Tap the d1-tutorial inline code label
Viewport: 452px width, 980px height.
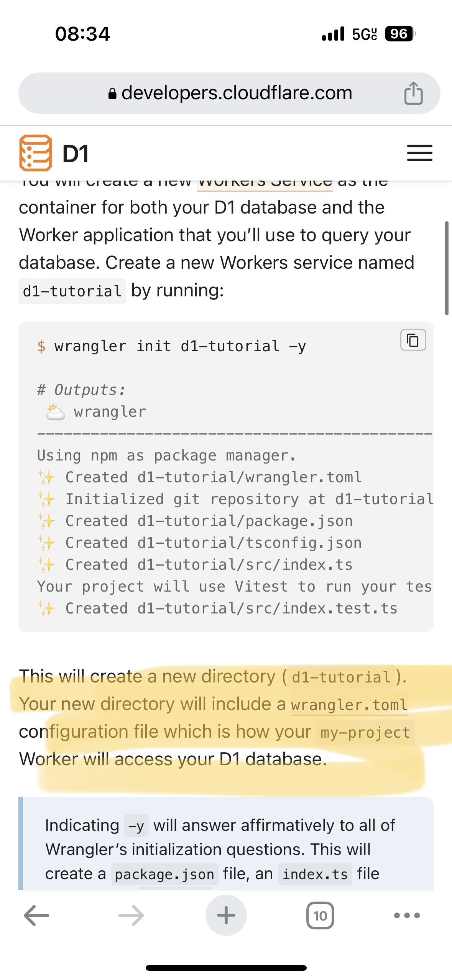72,291
